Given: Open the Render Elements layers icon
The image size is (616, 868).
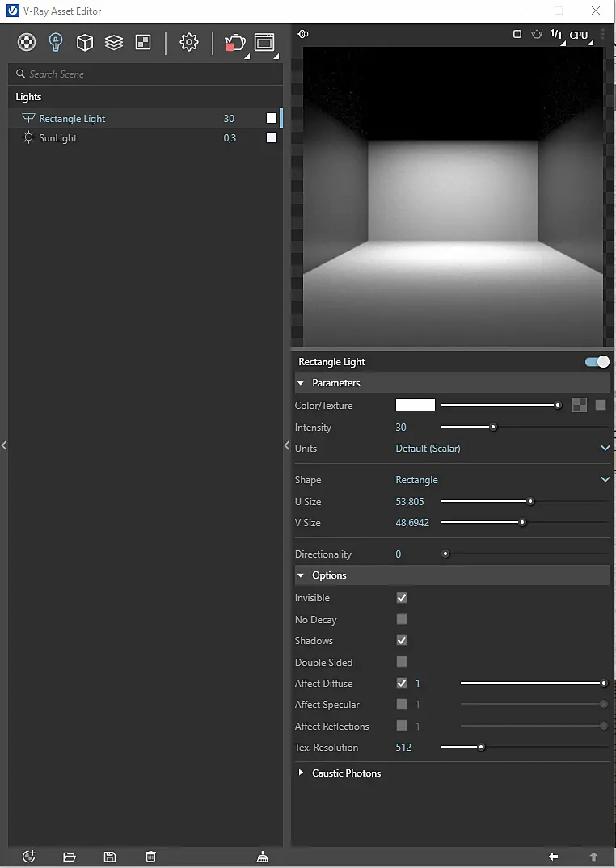Looking at the screenshot, I should (x=113, y=42).
